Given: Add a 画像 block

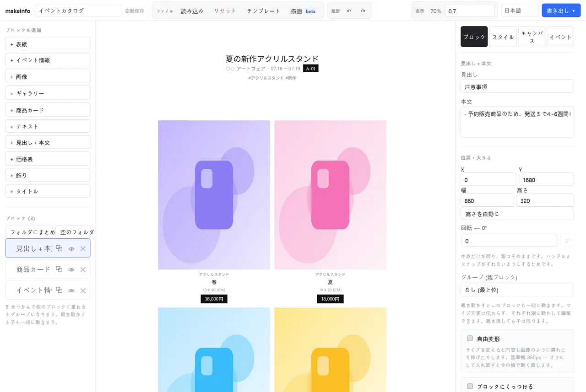Looking at the screenshot, I should (x=48, y=76).
